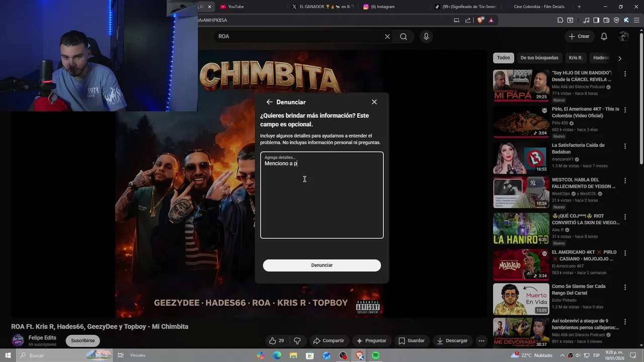
Task: Open Microsoft Edge from the taskbar
Action: (x=277, y=355)
